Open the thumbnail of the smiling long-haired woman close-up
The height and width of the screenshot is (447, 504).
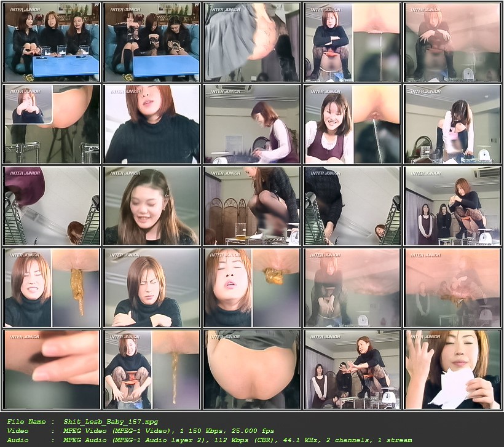152,206
